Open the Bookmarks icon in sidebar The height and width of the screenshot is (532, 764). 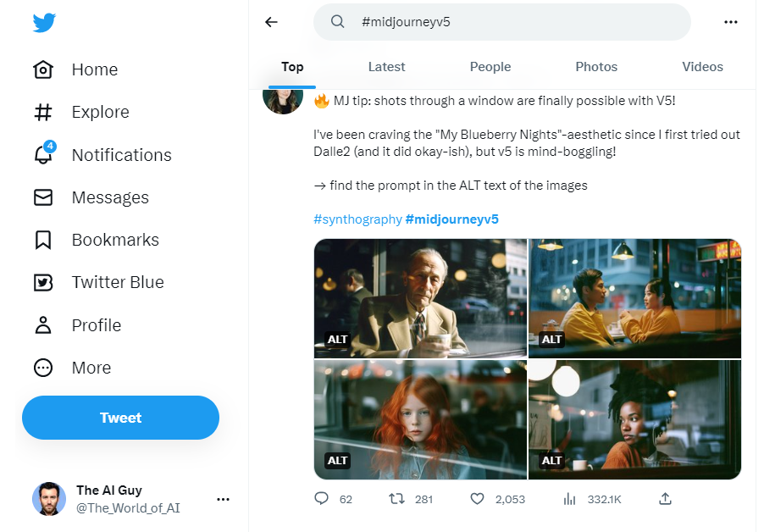click(42, 240)
